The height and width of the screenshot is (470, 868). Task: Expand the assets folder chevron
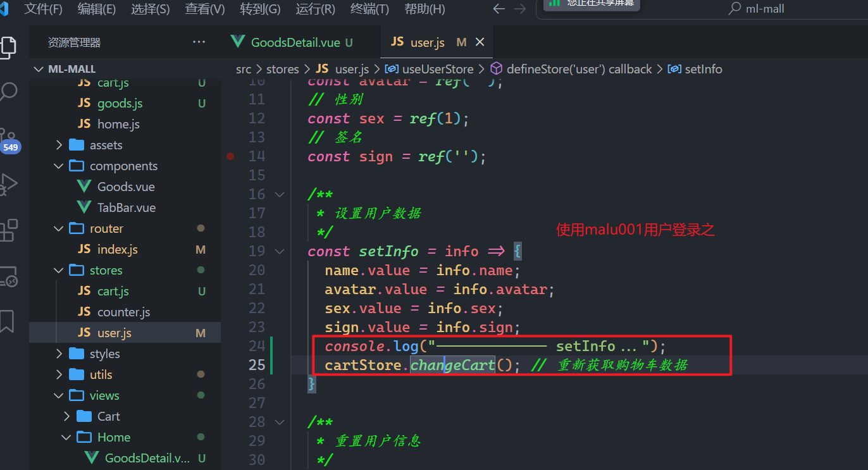pyautogui.click(x=59, y=145)
